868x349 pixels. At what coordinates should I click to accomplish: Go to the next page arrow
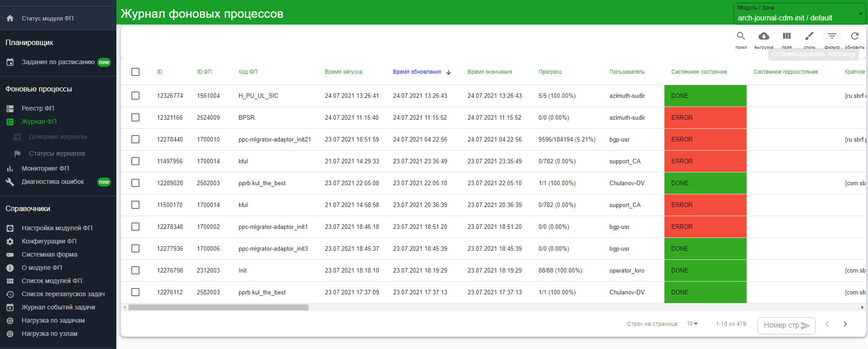pos(845,324)
